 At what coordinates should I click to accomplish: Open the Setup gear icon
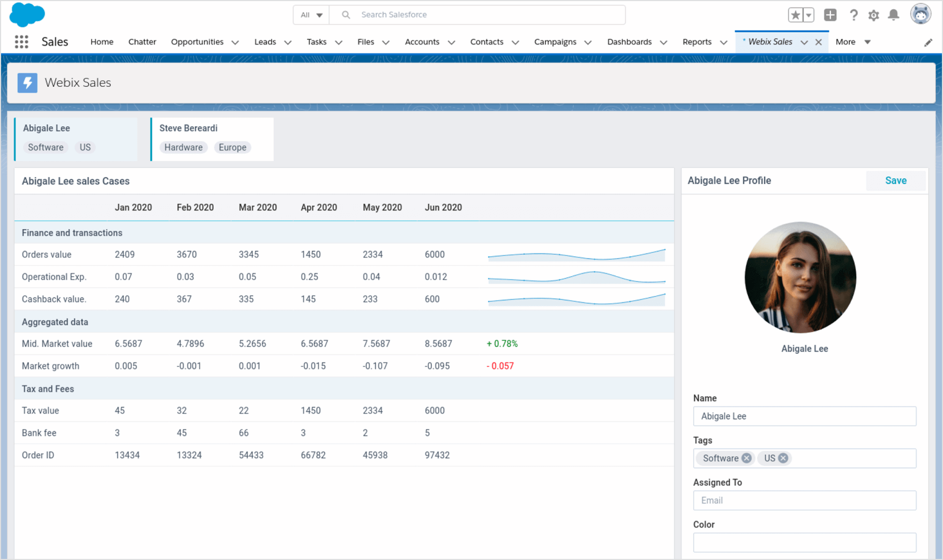click(874, 15)
